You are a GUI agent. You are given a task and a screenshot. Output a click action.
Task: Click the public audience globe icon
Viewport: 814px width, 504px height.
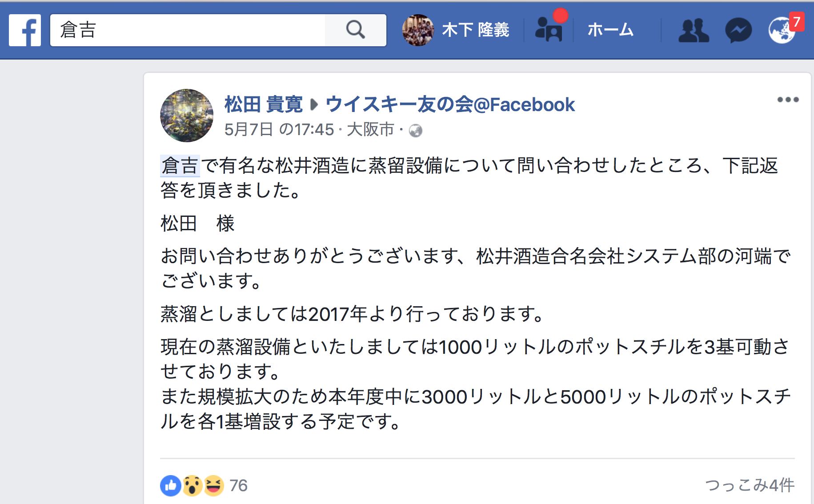click(416, 131)
